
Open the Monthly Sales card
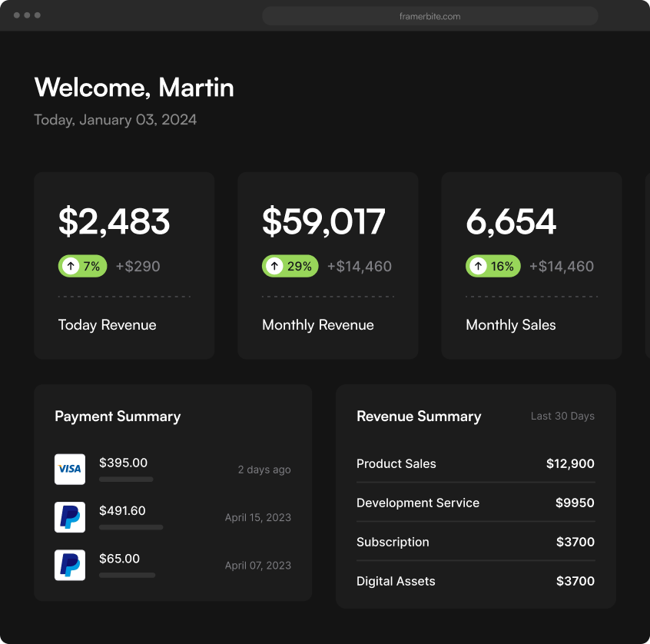pyautogui.click(x=532, y=265)
